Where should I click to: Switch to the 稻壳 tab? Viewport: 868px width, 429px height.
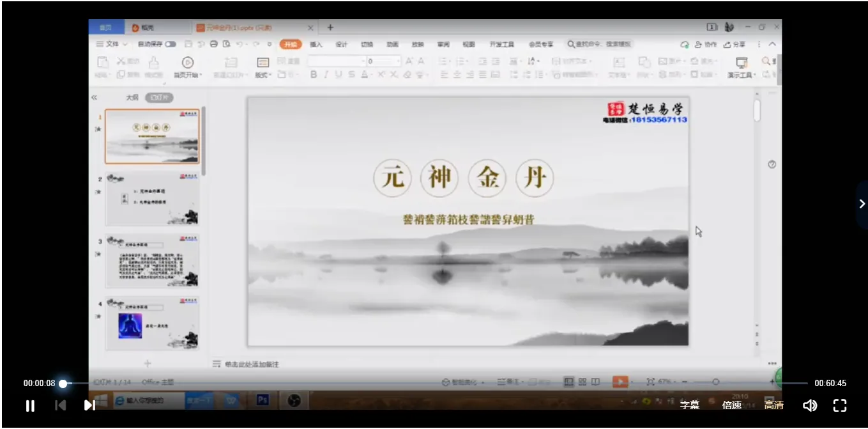[x=142, y=27]
